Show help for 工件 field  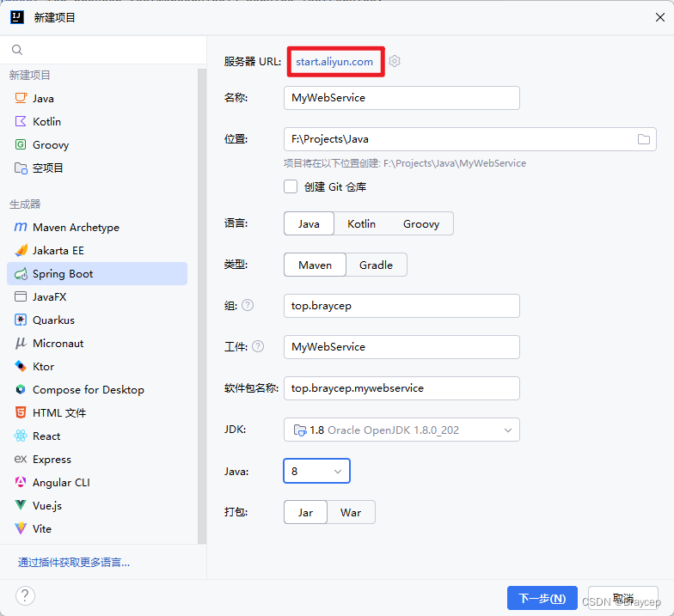(258, 346)
